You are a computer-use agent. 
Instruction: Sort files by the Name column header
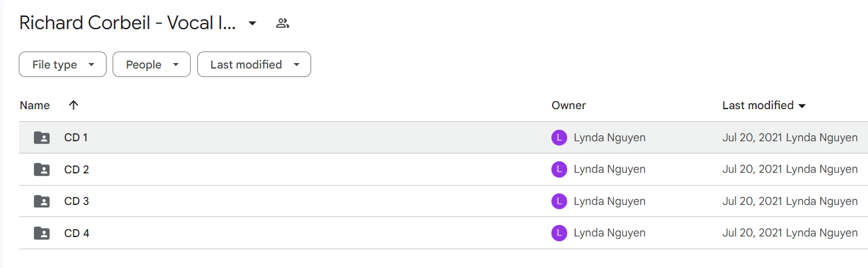pyautogui.click(x=35, y=106)
